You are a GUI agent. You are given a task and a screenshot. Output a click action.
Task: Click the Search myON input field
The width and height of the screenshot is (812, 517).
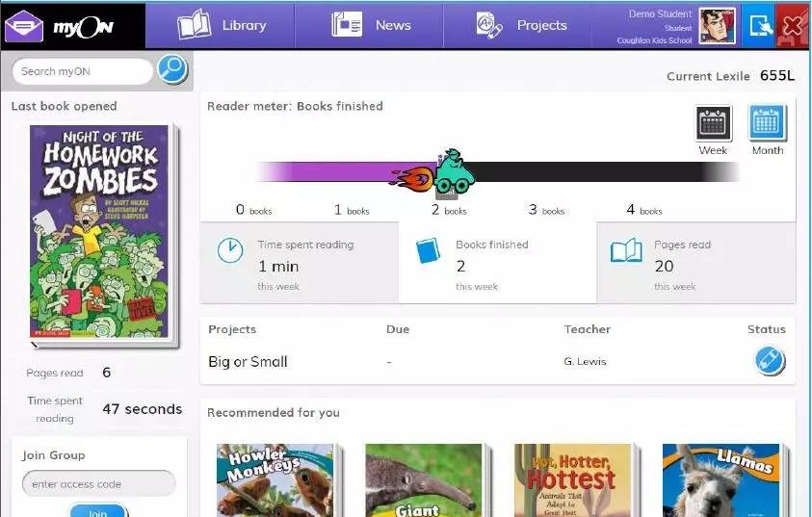coord(83,71)
